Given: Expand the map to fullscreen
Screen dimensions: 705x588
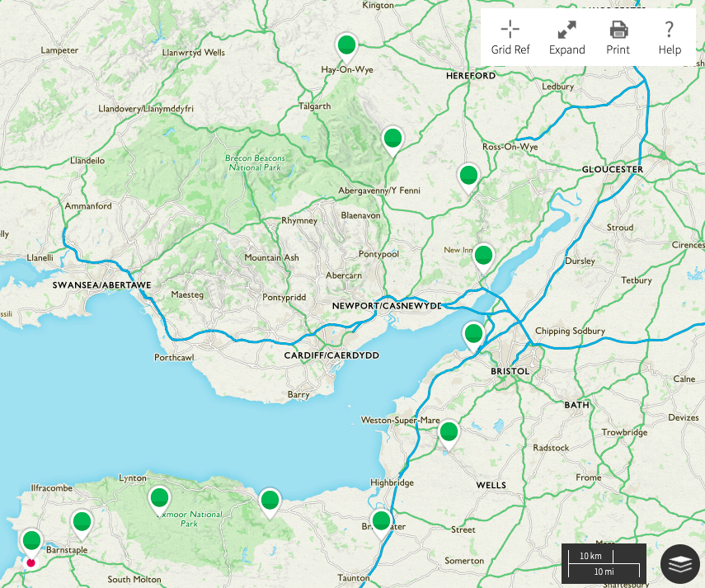Looking at the screenshot, I should pos(566,38).
